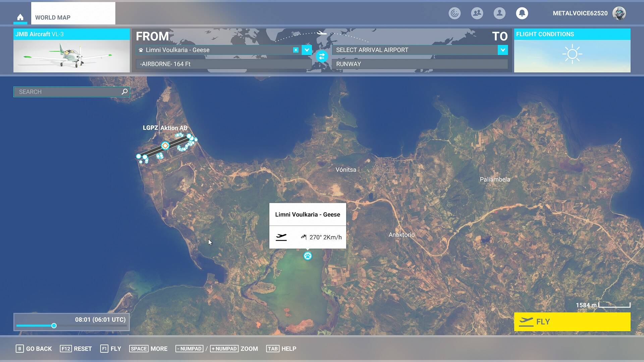
Task: Click the search magnifier icon
Action: click(x=124, y=92)
